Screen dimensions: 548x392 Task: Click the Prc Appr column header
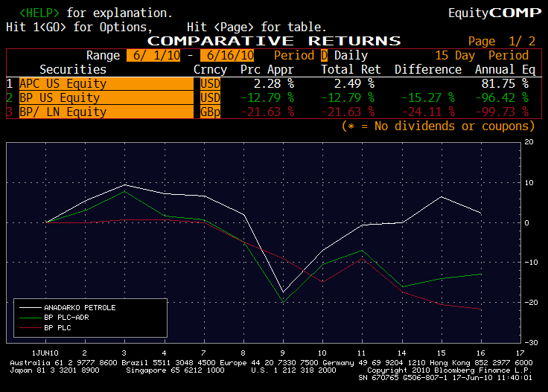tap(267, 70)
